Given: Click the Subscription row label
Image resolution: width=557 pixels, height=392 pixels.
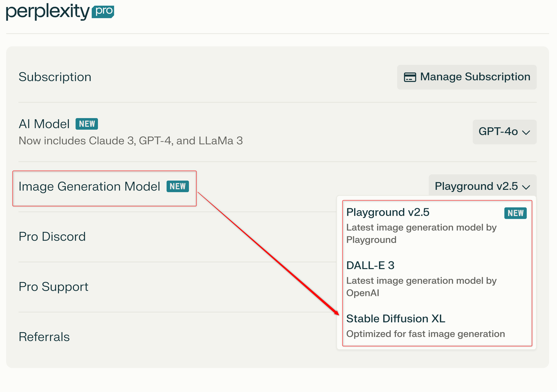Looking at the screenshot, I should [55, 77].
